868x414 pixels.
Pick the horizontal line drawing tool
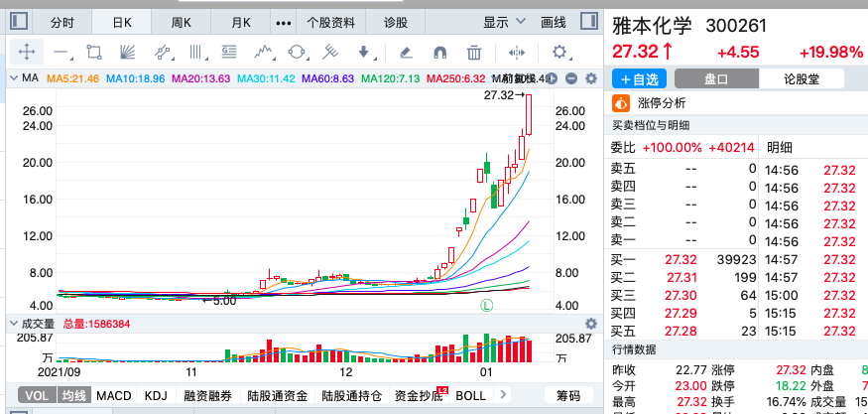(62, 53)
